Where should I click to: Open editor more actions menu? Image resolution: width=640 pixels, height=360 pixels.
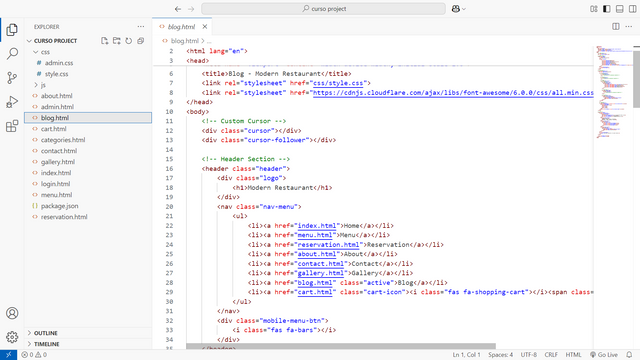tap(629, 27)
